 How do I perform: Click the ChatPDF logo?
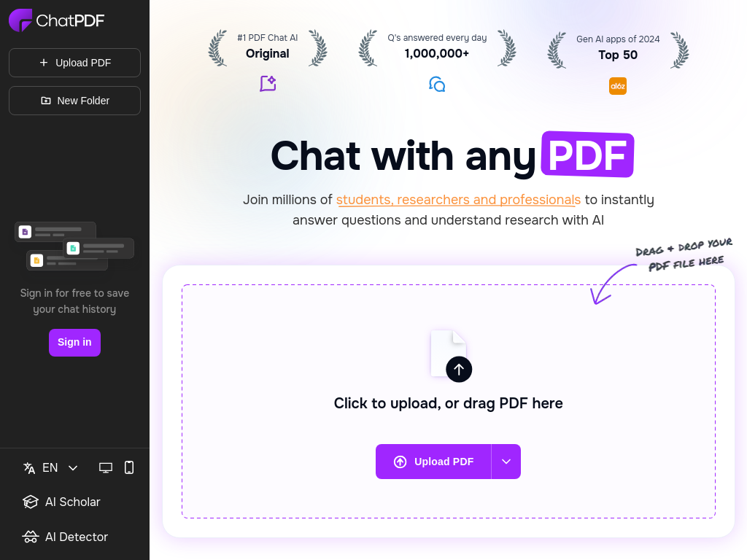(x=56, y=20)
